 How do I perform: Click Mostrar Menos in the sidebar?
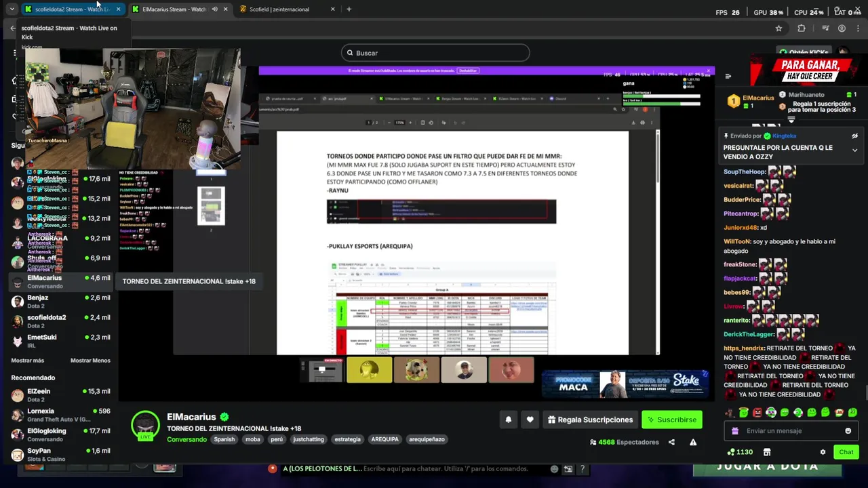click(90, 361)
